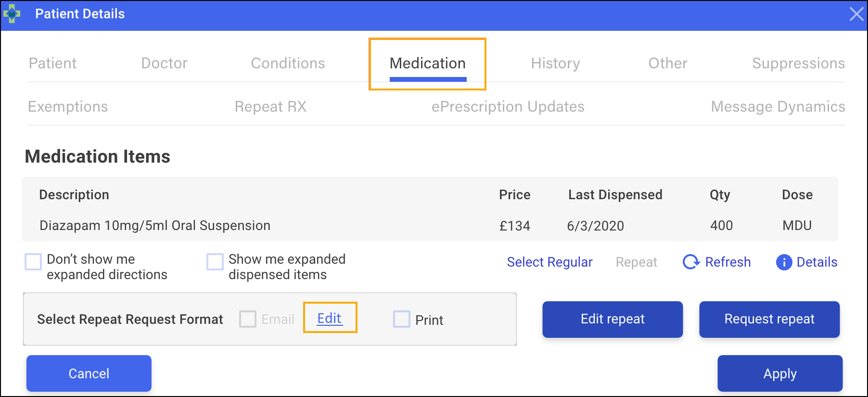
Task: Close the Patient Details dialog
Action: 856,14
